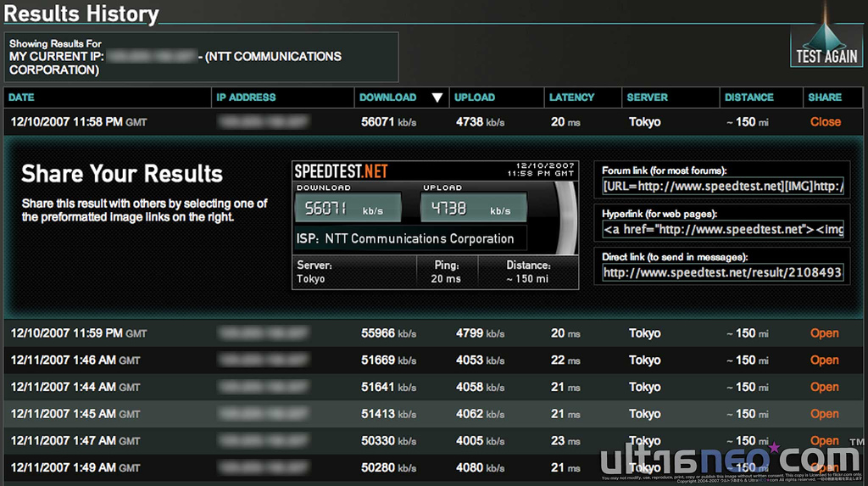The width and height of the screenshot is (868, 486).
Task: Click the SPEEDTEST.NET logo in result card
Action: pyautogui.click(x=341, y=171)
